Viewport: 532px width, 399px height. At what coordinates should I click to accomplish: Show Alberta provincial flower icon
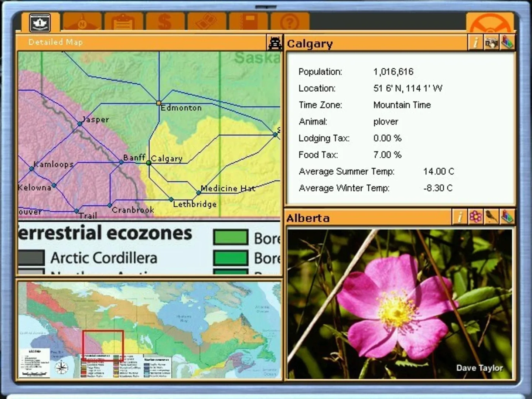[x=475, y=217]
